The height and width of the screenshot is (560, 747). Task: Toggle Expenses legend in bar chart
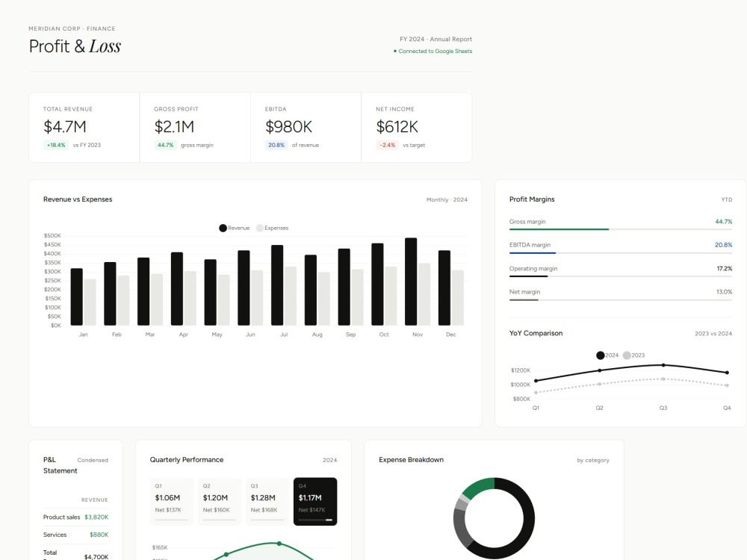click(x=273, y=228)
